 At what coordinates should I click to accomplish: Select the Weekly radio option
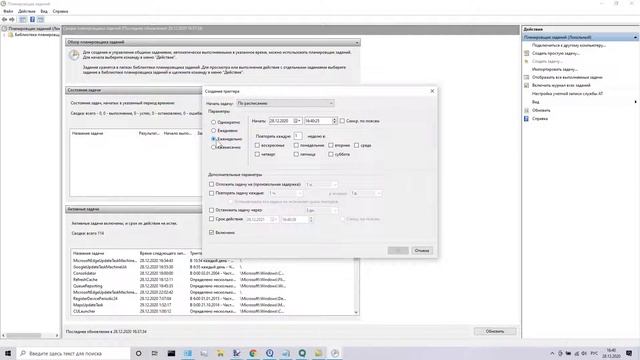click(x=213, y=139)
